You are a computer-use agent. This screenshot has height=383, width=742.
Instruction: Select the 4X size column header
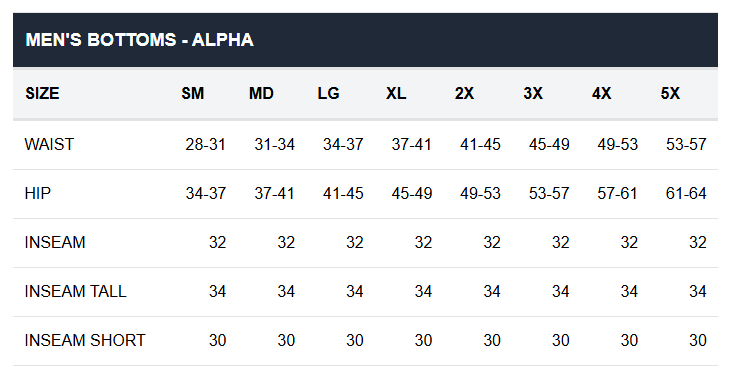point(601,93)
